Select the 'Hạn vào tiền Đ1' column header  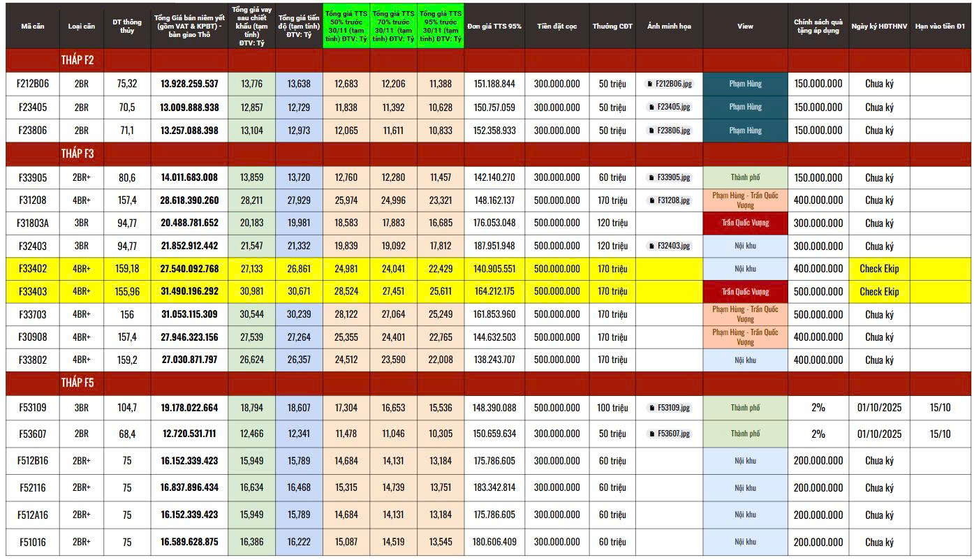(x=941, y=27)
